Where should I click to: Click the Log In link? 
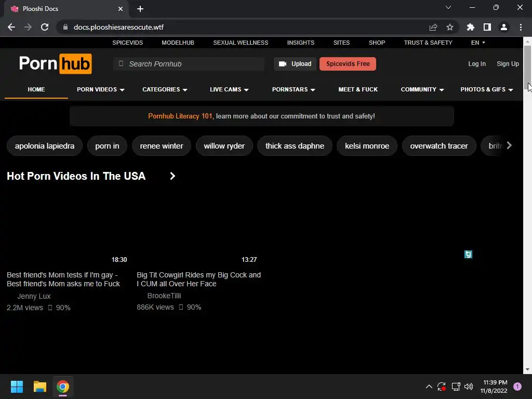point(477,64)
